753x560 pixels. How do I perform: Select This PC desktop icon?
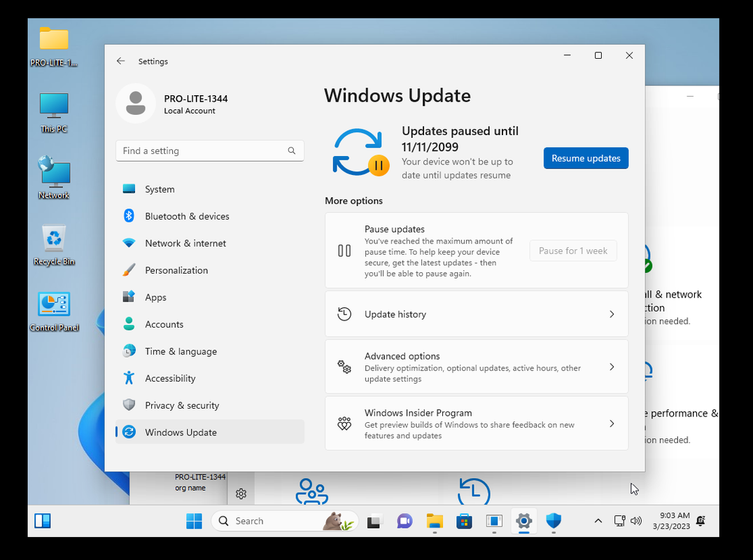point(54,113)
